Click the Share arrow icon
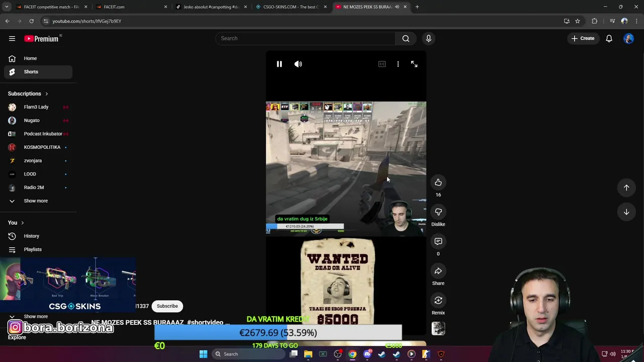 (x=438, y=271)
